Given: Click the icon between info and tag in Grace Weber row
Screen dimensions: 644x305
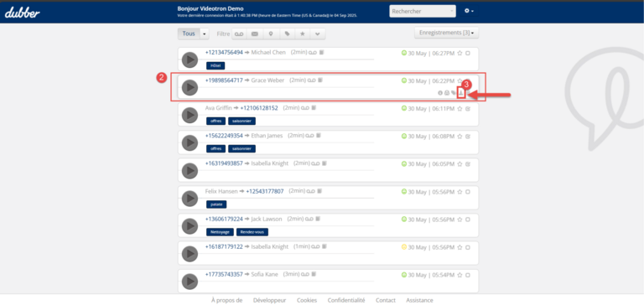Looking at the screenshot, I should coord(447,93).
